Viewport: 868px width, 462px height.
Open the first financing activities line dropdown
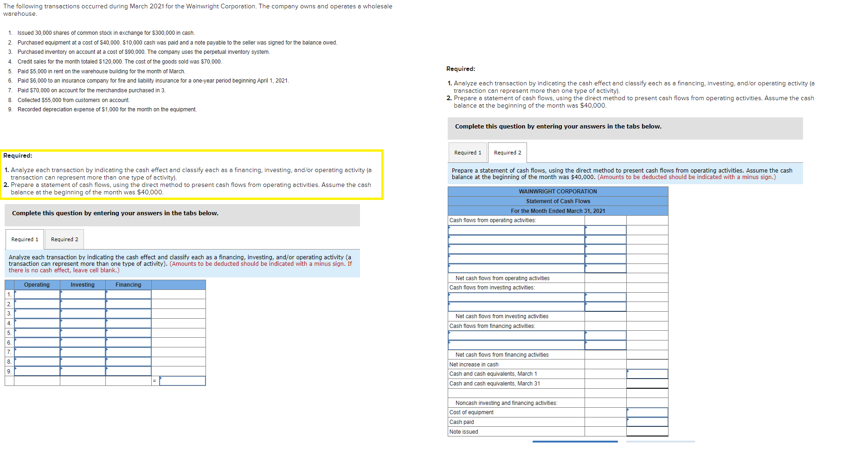[x=516, y=335]
